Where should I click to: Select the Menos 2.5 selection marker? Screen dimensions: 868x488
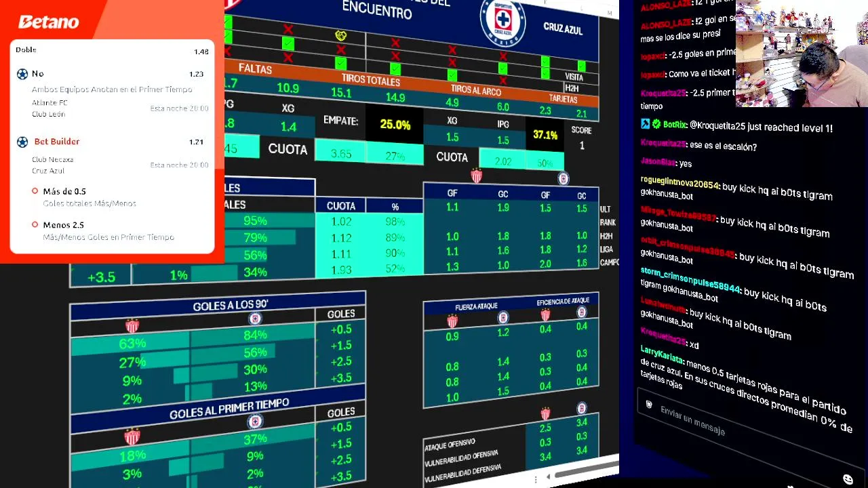(x=35, y=224)
